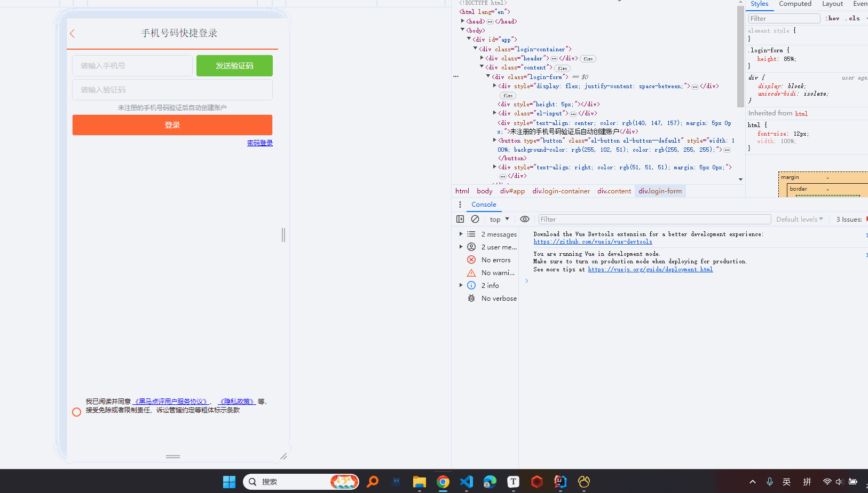This screenshot has height=493, width=868.
Task: Toggle the console sidebar panel icon
Action: coord(460,219)
